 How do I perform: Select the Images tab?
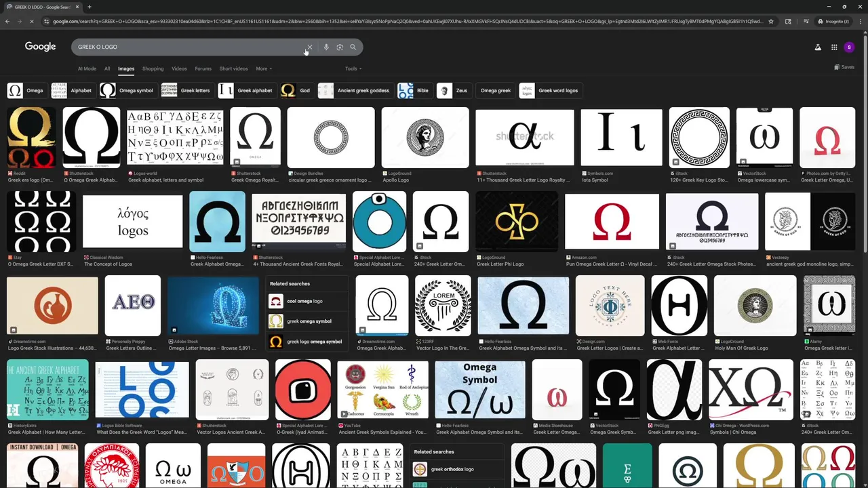pyautogui.click(x=126, y=68)
